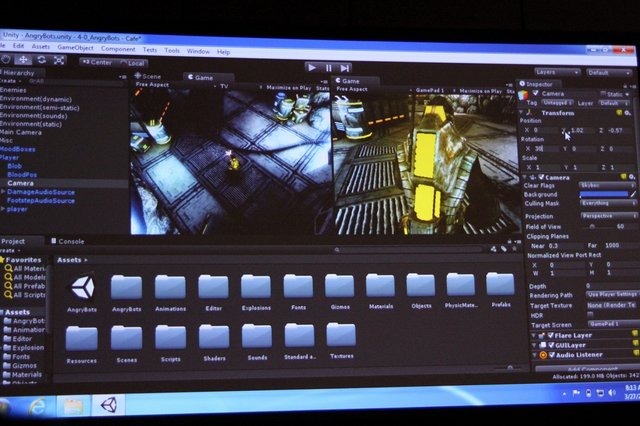The width and height of the screenshot is (640, 426).
Task: Disable the Audio Listener checkbox
Action: click(x=552, y=355)
